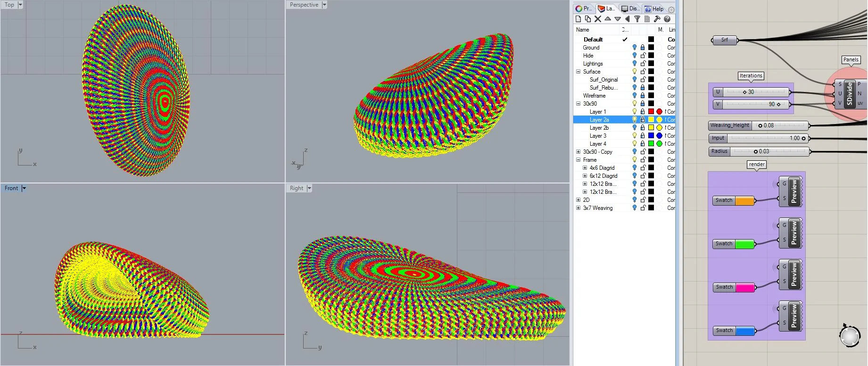
Task: Click the U slider set to 30
Action: point(751,92)
